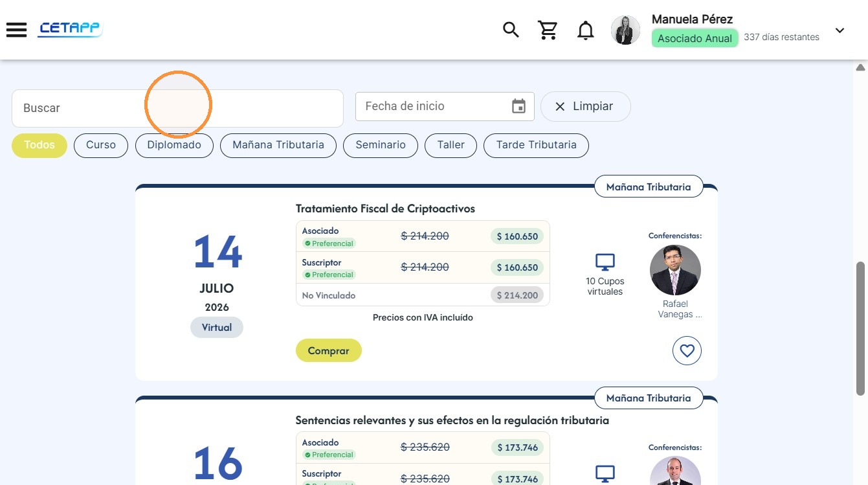Expand the user account dropdown arrow
Viewport: 868px width, 485px height.
[840, 30]
